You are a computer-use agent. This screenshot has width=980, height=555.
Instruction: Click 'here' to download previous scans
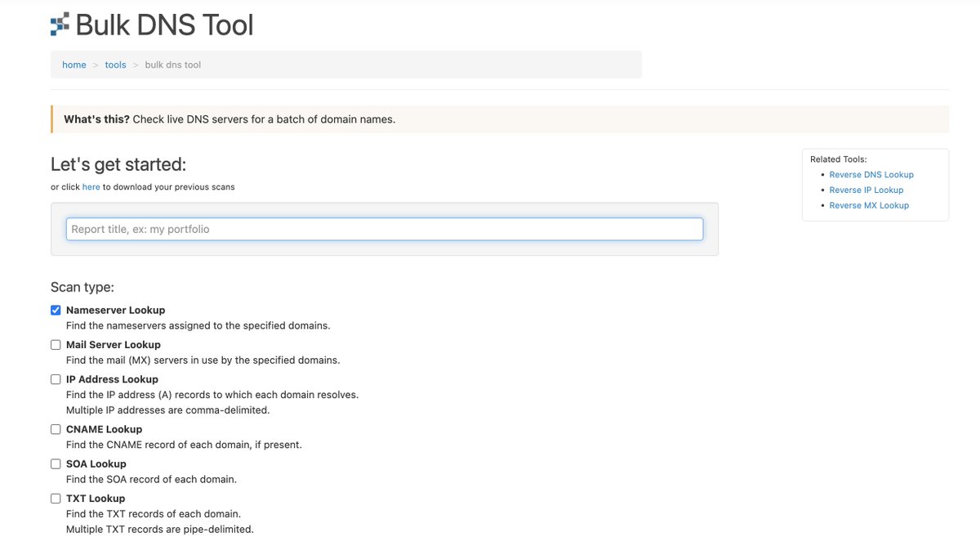[91, 187]
